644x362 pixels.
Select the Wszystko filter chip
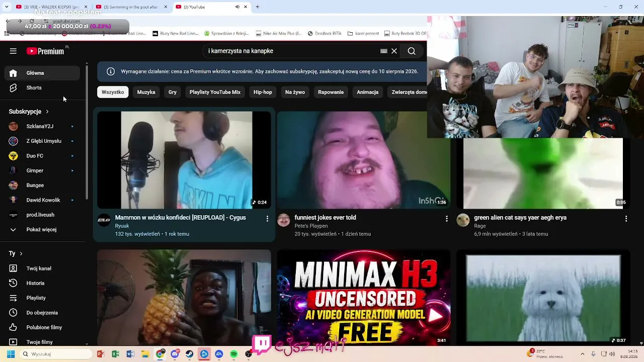click(x=113, y=92)
